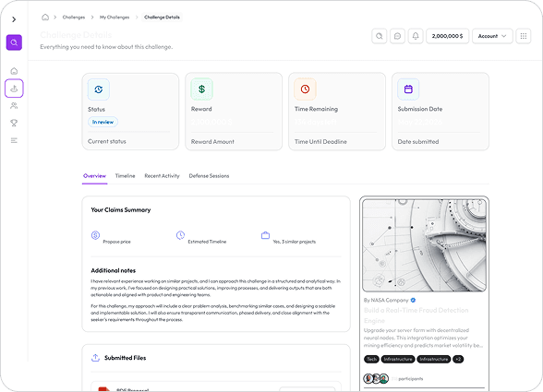
Task: Click the Status refresh icon
Action: [x=99, y=89]
